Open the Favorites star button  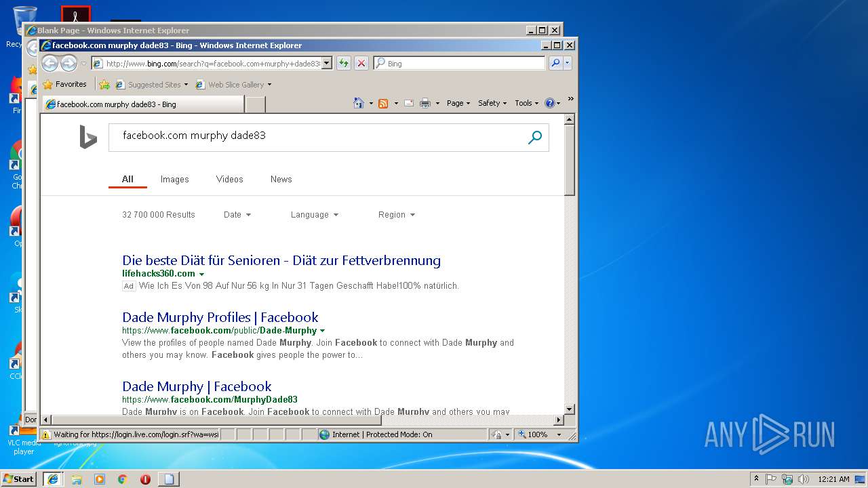coord(64,84)
